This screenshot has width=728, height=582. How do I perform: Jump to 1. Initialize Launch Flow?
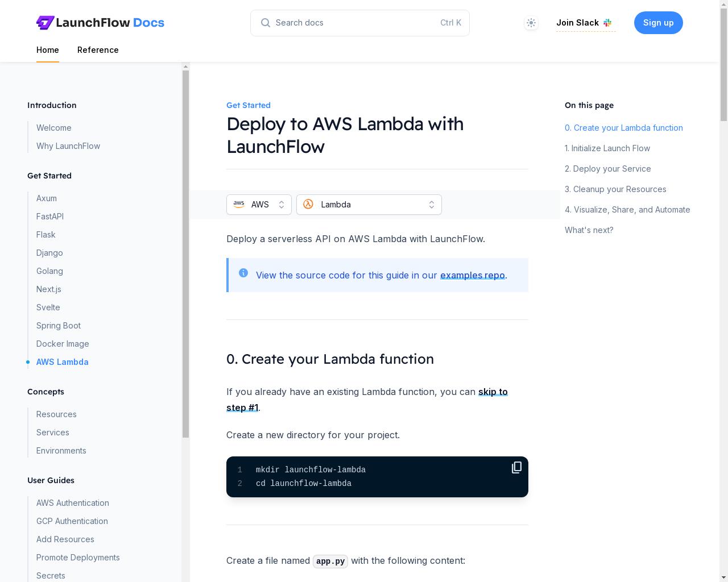607,148
